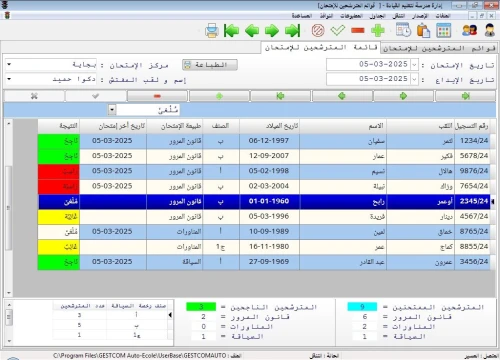
Task: Click the تاريخ الإيداع date input field
Action: 368,79
